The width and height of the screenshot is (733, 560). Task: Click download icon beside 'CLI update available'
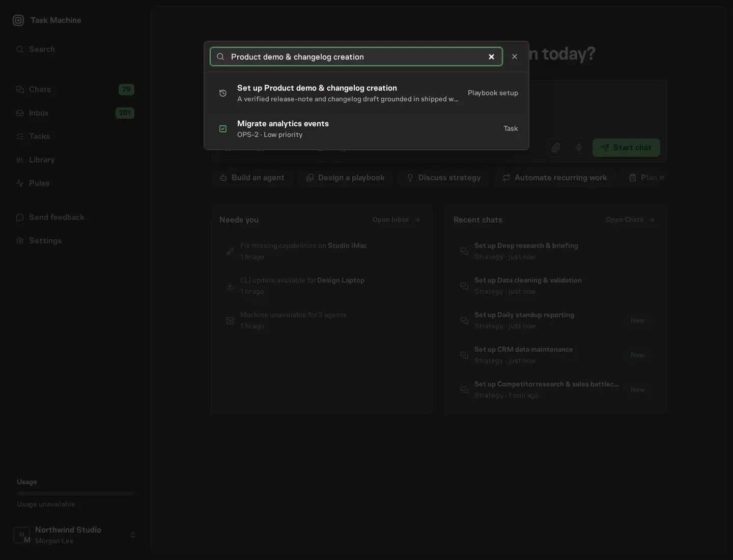[x=230, y=286]
